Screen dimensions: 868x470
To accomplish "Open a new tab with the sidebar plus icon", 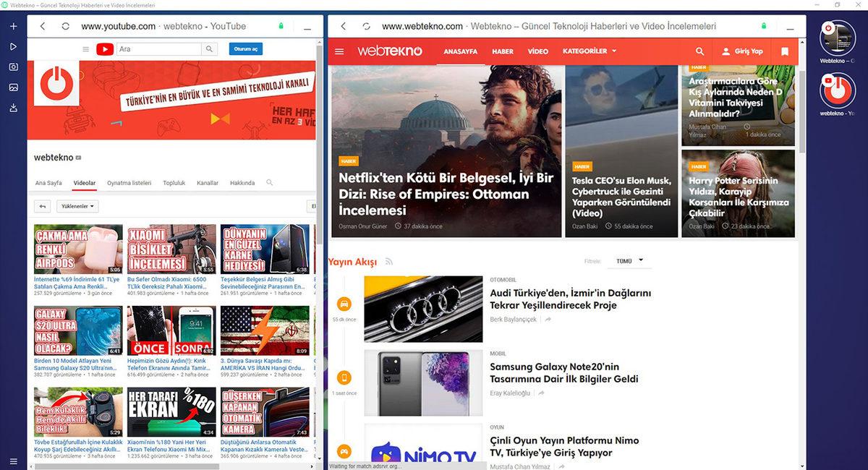I will point(12,25).
